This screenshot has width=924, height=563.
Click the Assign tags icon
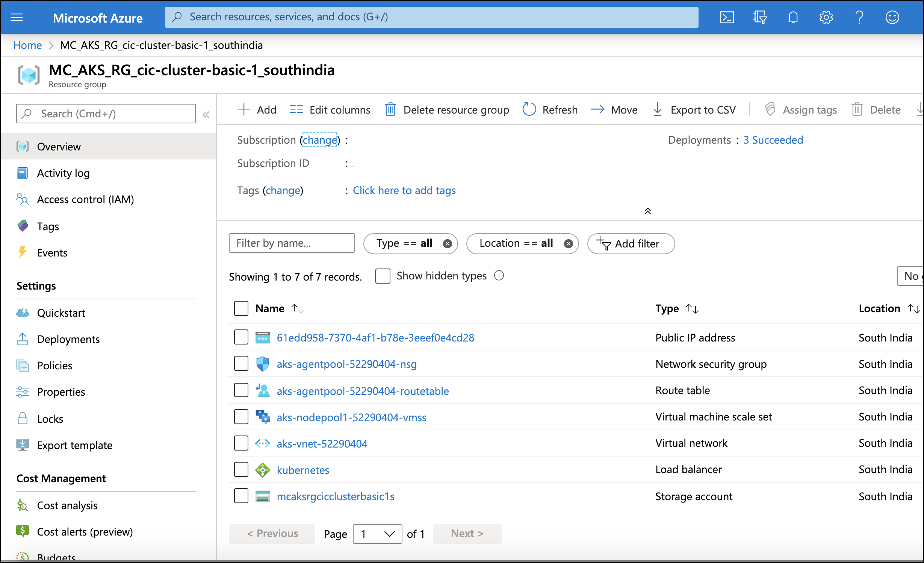click(x=770, y=109)
